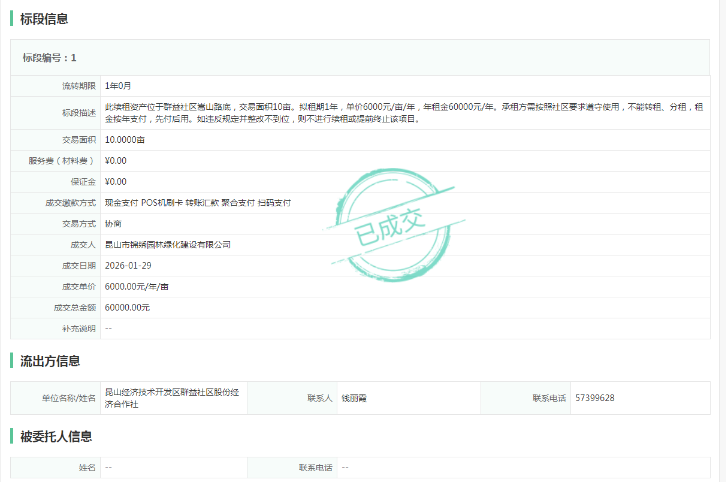Click the 被委托人信息 section heading
The height and width of the screenshot is (482, 726).
[x=56, y=436]
